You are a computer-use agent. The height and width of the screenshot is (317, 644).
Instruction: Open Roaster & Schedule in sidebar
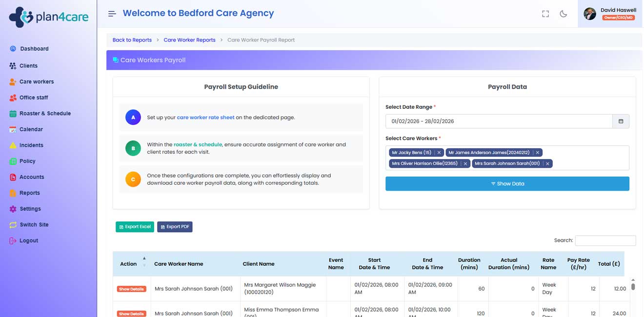click(45, 114)
